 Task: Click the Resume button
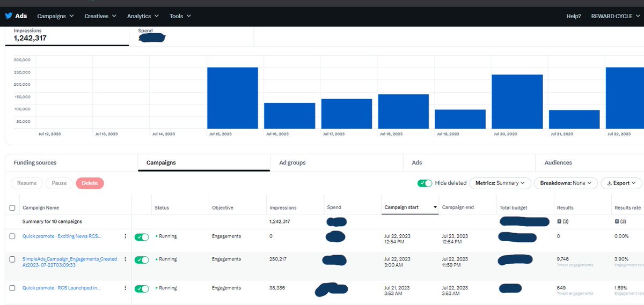[27, 183]
